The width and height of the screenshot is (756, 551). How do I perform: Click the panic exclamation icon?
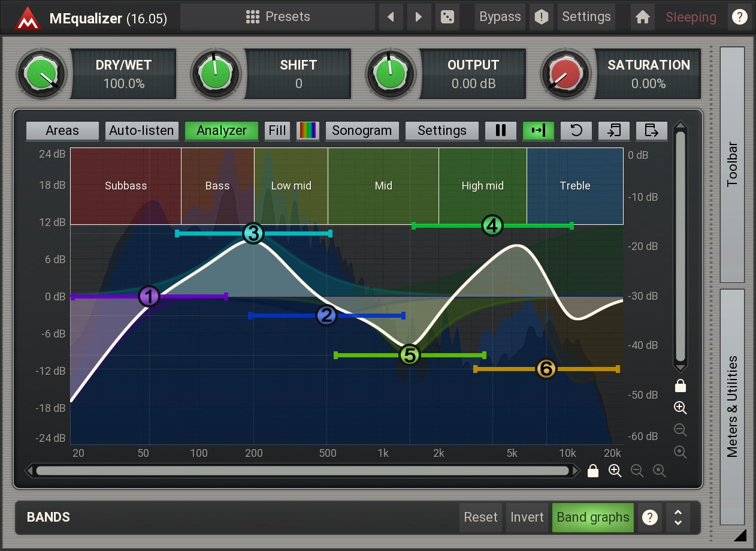pyautogui.click(x=542, y=17)
